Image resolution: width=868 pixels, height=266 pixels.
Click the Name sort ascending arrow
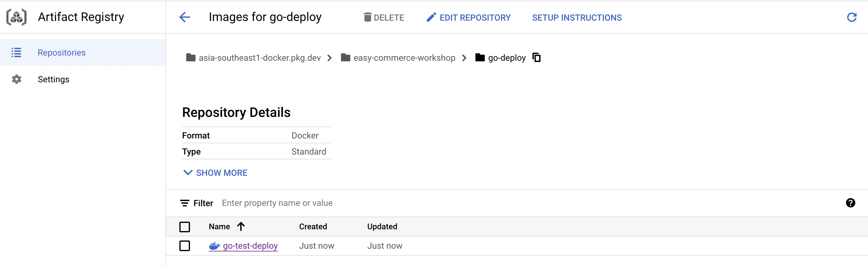point(241,226)
